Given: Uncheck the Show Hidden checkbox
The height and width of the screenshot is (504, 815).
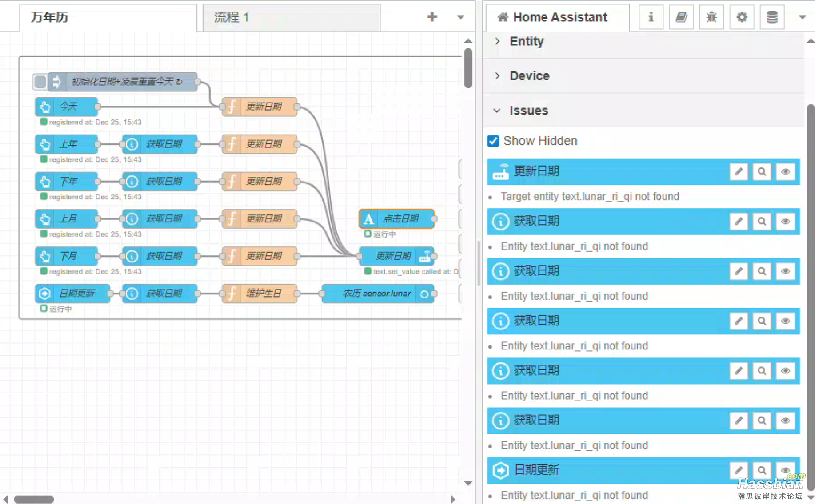Looking at the screenshot, I should [x=493, y=141].
